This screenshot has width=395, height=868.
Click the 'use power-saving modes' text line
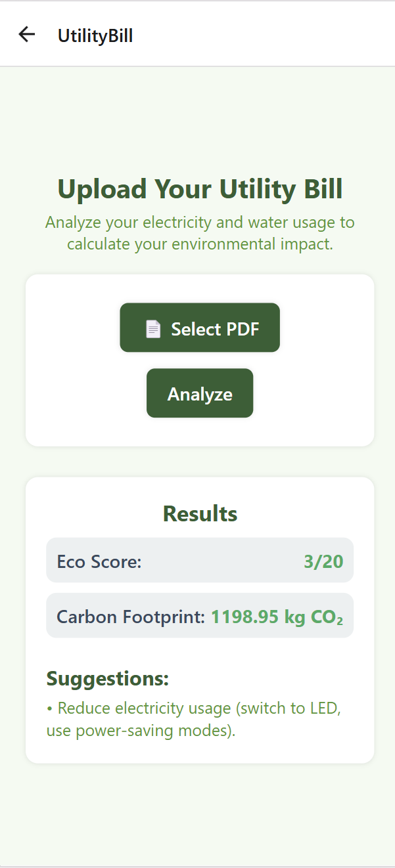141,730
